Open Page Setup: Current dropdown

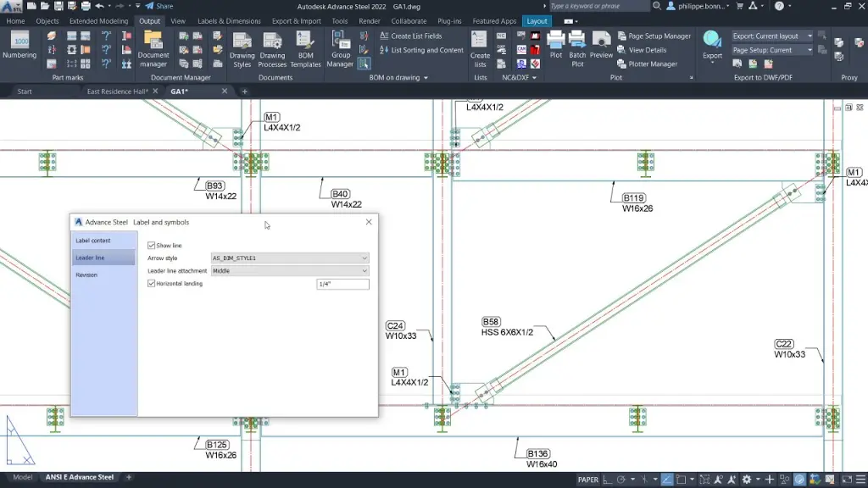772,50
